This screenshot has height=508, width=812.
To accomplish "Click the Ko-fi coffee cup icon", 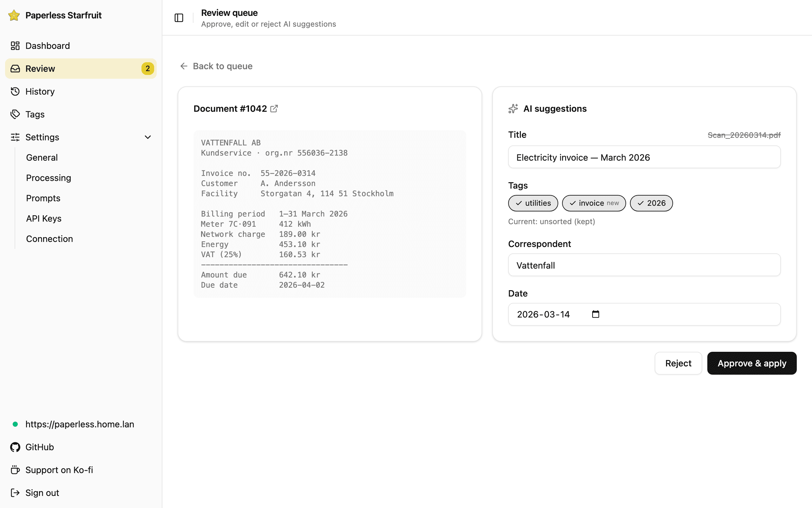I will (x=15, y=470).
